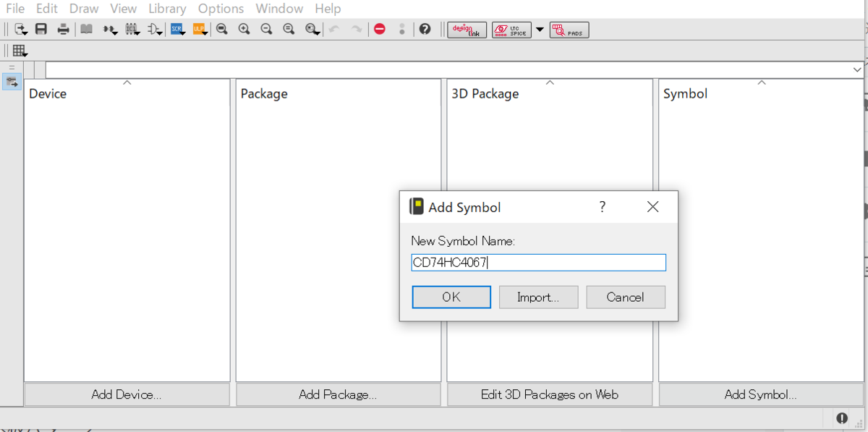Click the Edit symbol gate-shaped icon
This screenshot has width=868, height=432.
tap(155, 30)
